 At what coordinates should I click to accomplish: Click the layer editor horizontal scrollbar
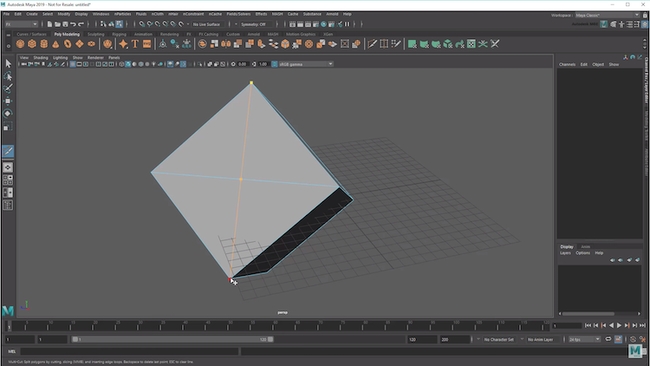tap(588, 314)
